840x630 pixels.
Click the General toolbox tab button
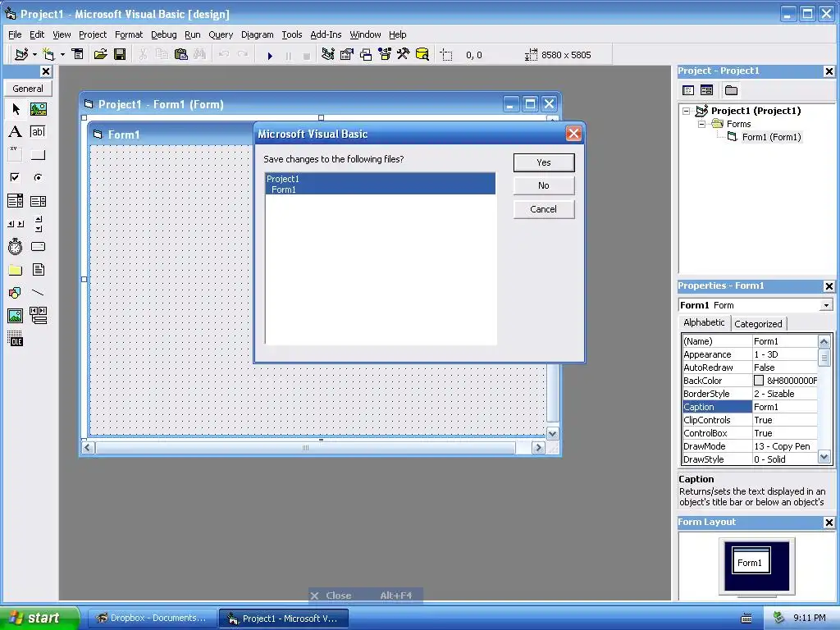(x=28, y=89)
